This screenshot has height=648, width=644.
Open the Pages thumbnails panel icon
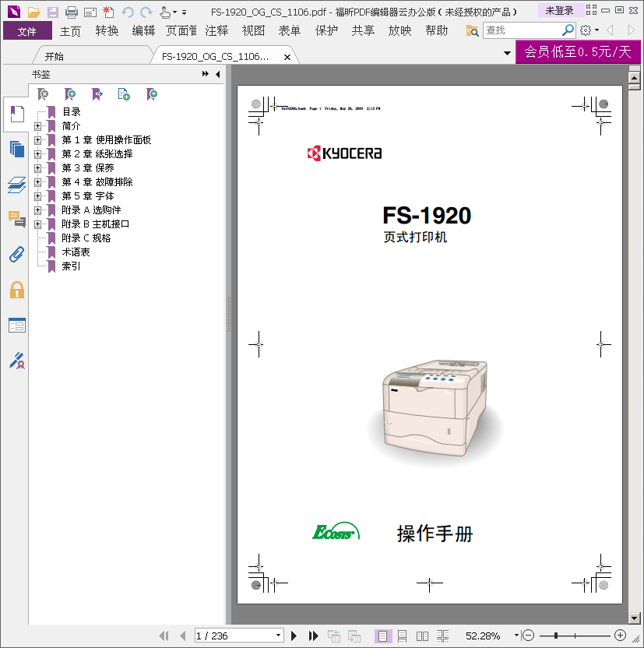[x=17, y=150]
